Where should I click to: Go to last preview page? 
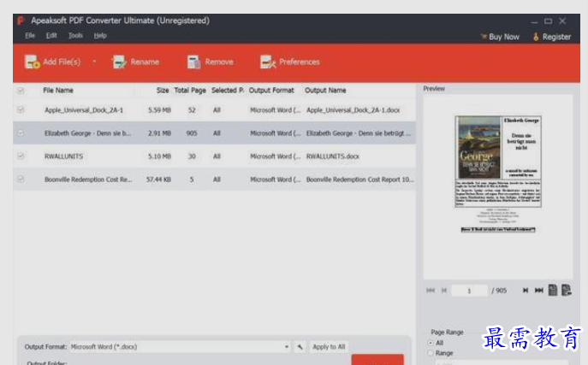tap(539, 291)
